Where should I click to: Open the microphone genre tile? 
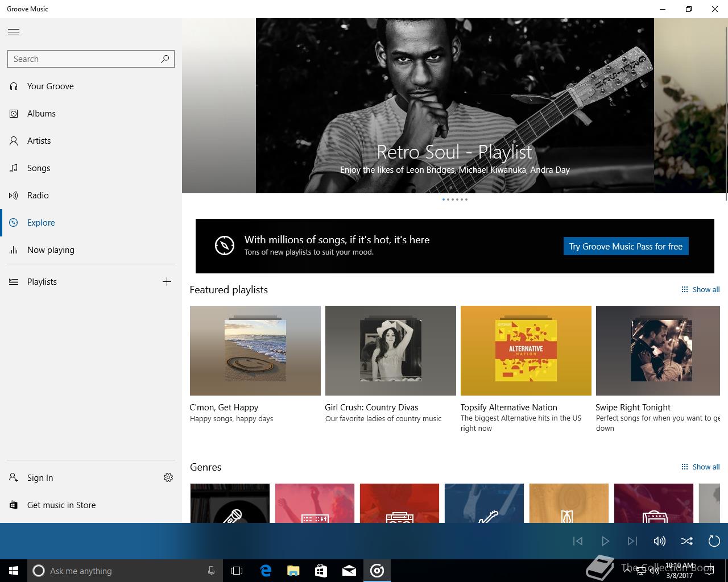(230, 503)
